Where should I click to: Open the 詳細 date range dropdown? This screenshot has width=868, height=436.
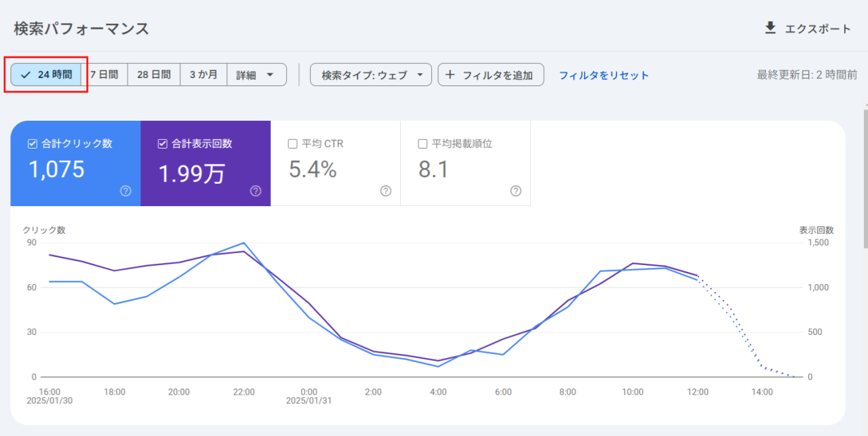click(x=256, y=75)
